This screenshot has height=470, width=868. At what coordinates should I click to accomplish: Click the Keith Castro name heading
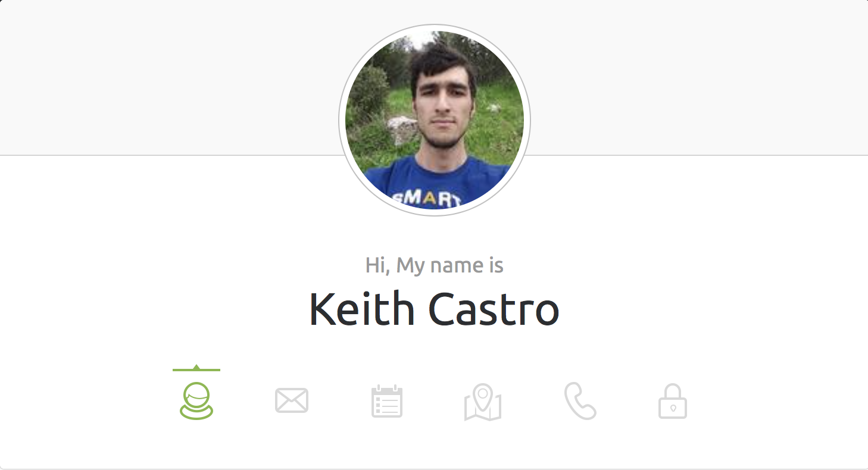[434, 309]
